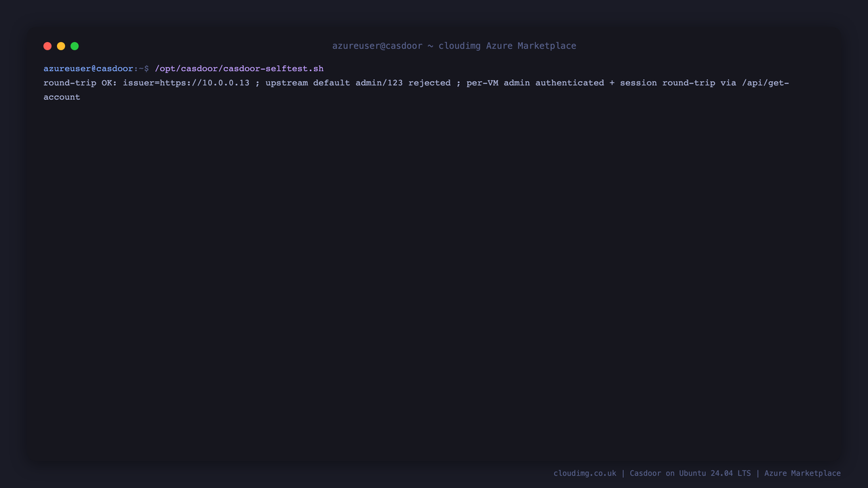Click the wrapped word 'account' on the last line
868x488 pixels.
pyautogui.click(x=62, y=97)
